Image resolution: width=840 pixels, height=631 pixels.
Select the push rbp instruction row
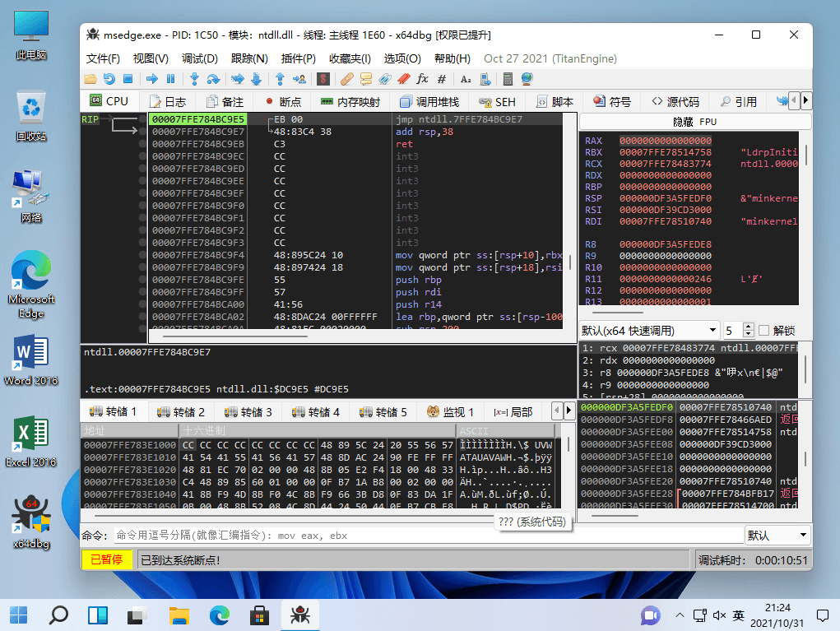355,280
